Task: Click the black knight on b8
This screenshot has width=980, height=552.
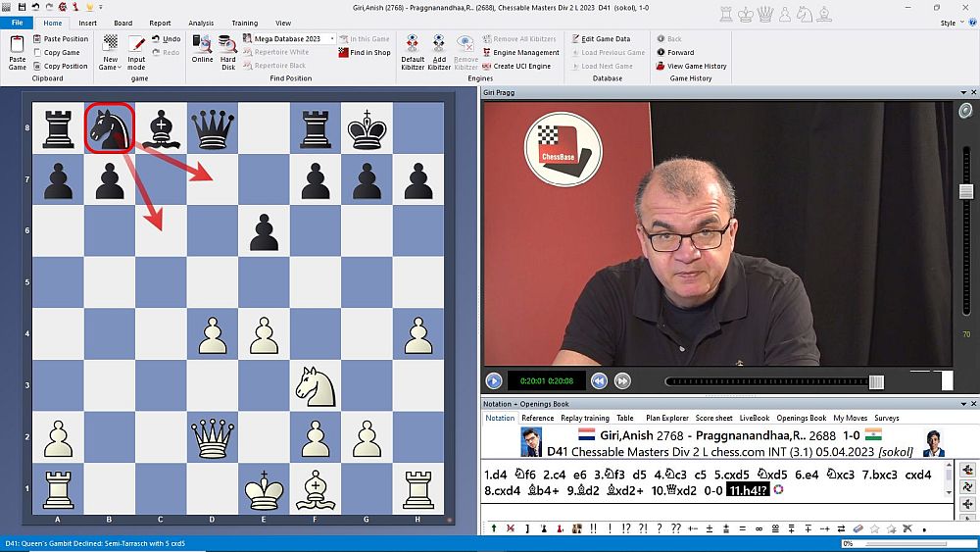Action: pos(110,127)
